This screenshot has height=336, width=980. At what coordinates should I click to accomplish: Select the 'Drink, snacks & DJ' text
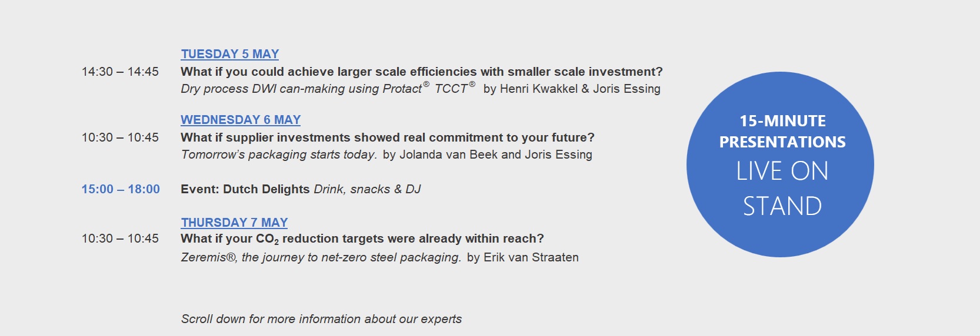[x=367, y=189]
